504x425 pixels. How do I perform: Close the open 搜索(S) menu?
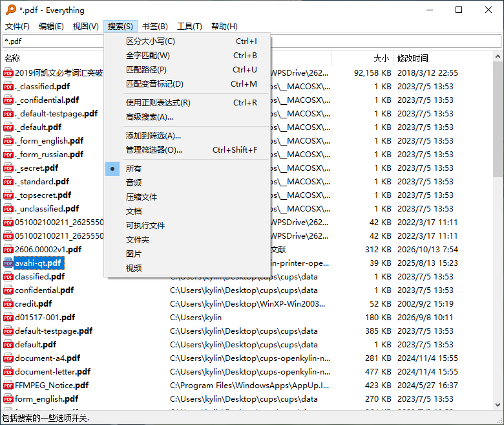(x=120, y=27)
